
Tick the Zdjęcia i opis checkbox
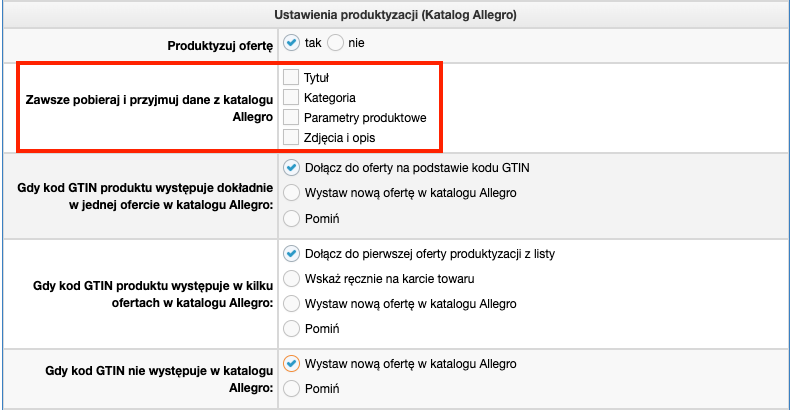pyautogui.click(x=291, y=137)
